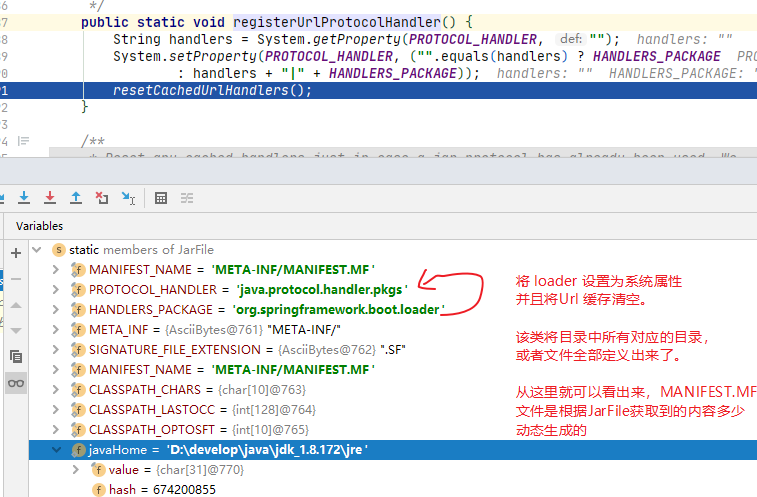The image size is (757, 497).
Task: Click the {int[128]@764} value text
Action: click(274, 410)
